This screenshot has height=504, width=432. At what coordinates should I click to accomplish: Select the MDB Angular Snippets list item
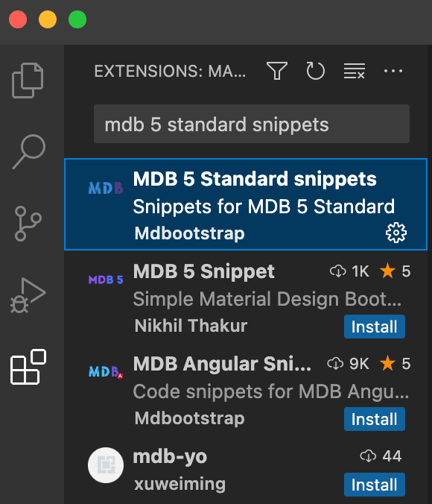tap(246, 390)
